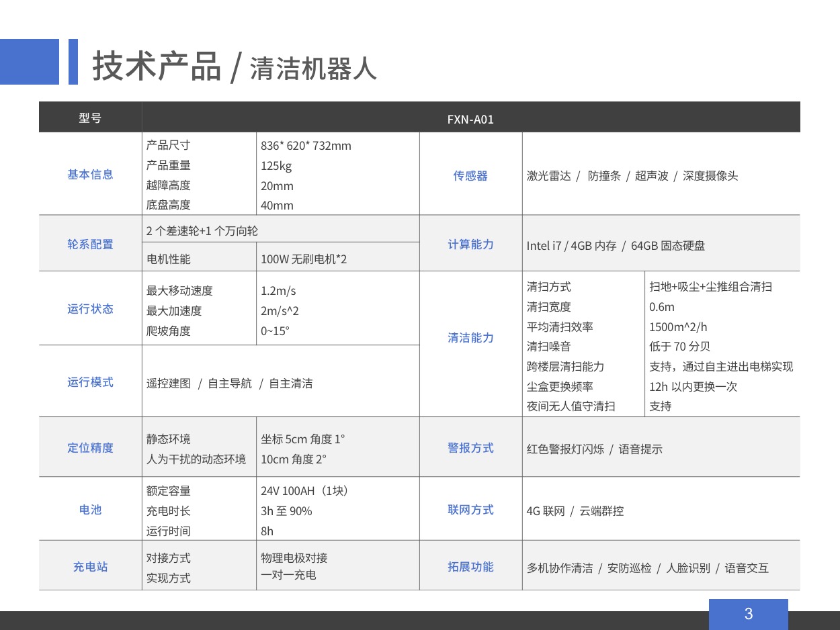Viewport: 840px width, 630px height.
Task: Select the battery value 24V 100AH（1块）
Action: tap(304, 491)
